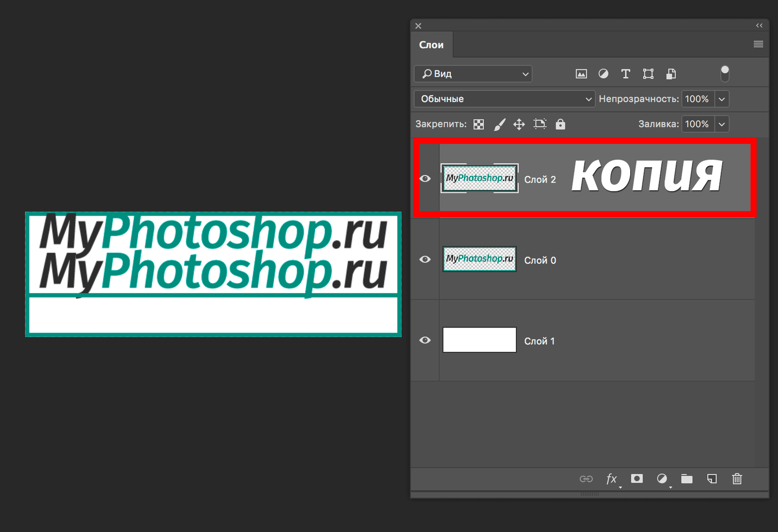This screenshot has width=778, height=532.
Task: Open the Заливка value dropdown
Action: click(x=722, y=124)
